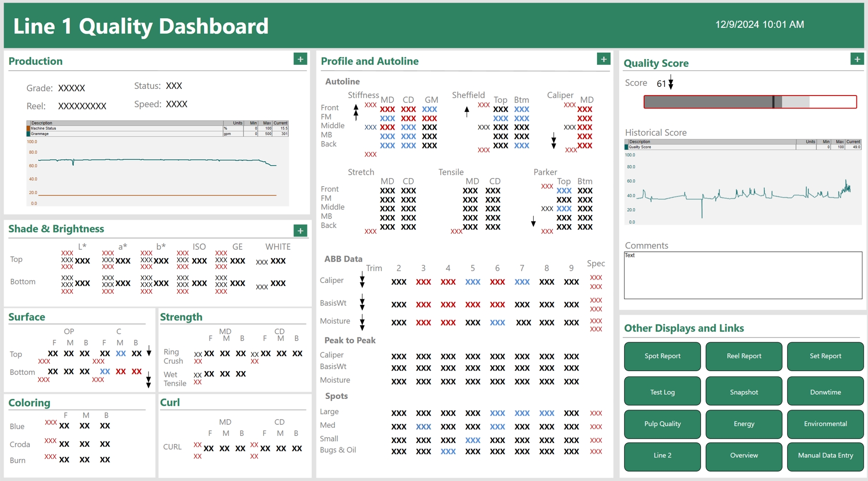This screenshot has height=481, width=868.
Task: Expand the Profile and Autoline plus icon
Action: (x=603, y=59)
